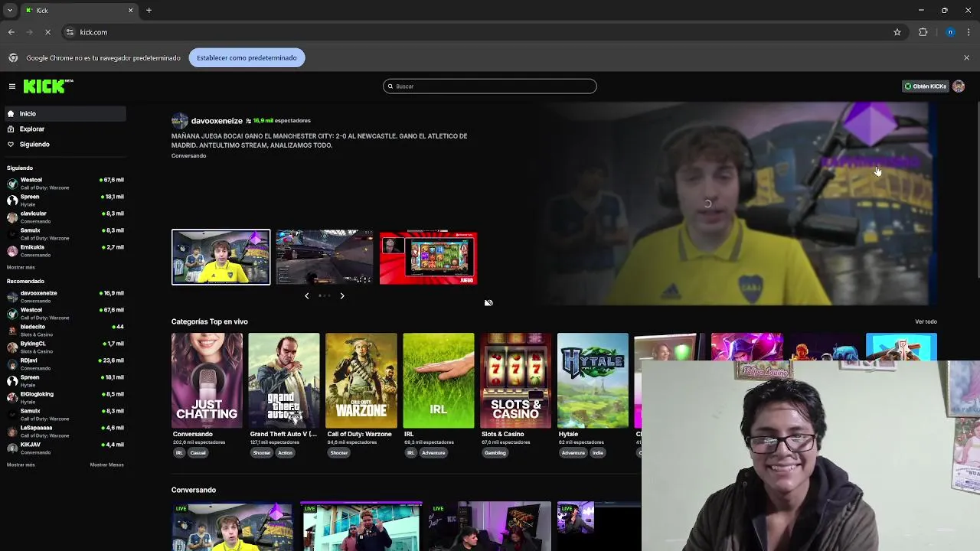Open a new Chrome tab
The width and height of the screenshot is (980, 551).
coord(149,11)
